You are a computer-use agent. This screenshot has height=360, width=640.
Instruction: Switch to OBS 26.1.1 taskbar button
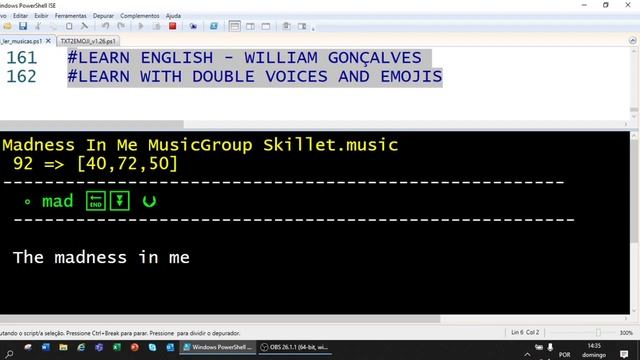click(295, 347)
